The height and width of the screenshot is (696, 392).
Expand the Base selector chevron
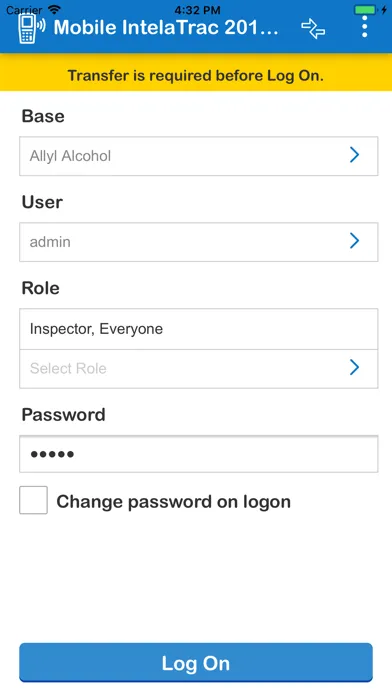(x=354, y=155)
